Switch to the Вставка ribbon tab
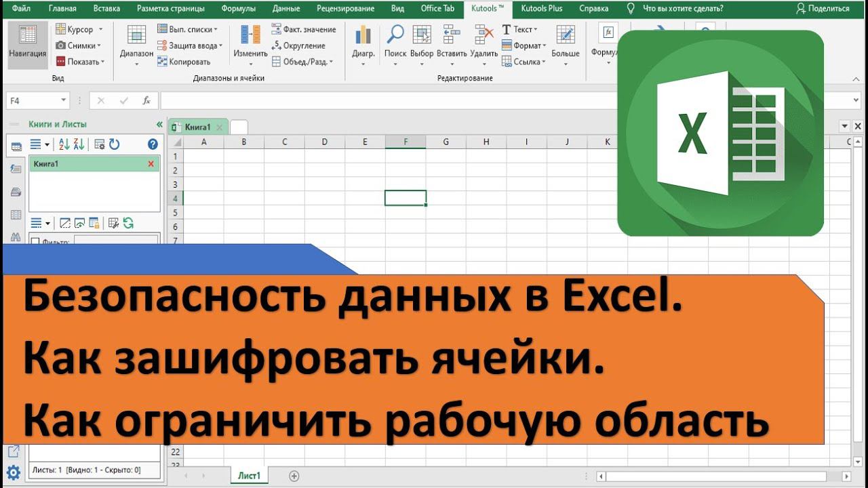 [106, 9]
